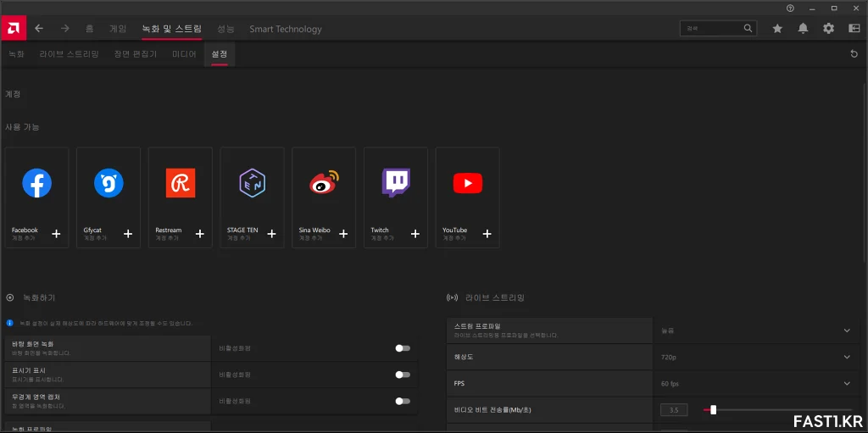Click the search magnifier icon
868x433 pixels.
(748, 28)
